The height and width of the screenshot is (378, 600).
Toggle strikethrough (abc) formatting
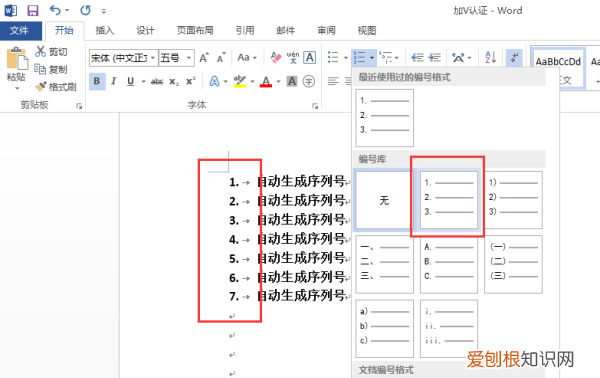coord(157,81)
